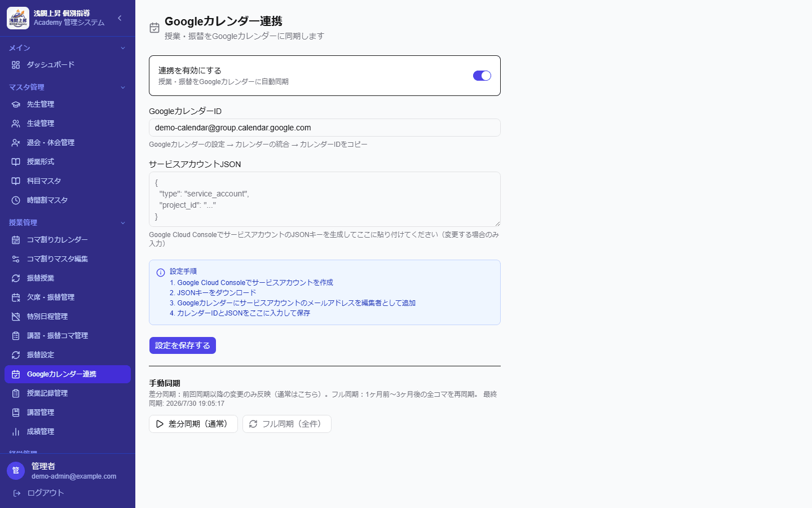Click step 4 'カレンダーIDとJSONをここに入力して保存'
Viewport: 812px width, 508px height.
click(244, 313)
